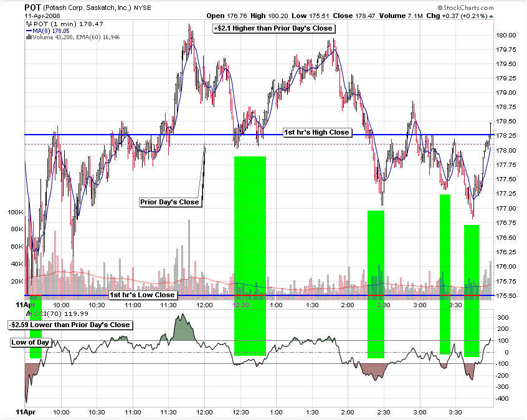Click the 178.00 price axis label
Image resolution: width=527 pixels, height=420 pixels.
tap(506, 151)
